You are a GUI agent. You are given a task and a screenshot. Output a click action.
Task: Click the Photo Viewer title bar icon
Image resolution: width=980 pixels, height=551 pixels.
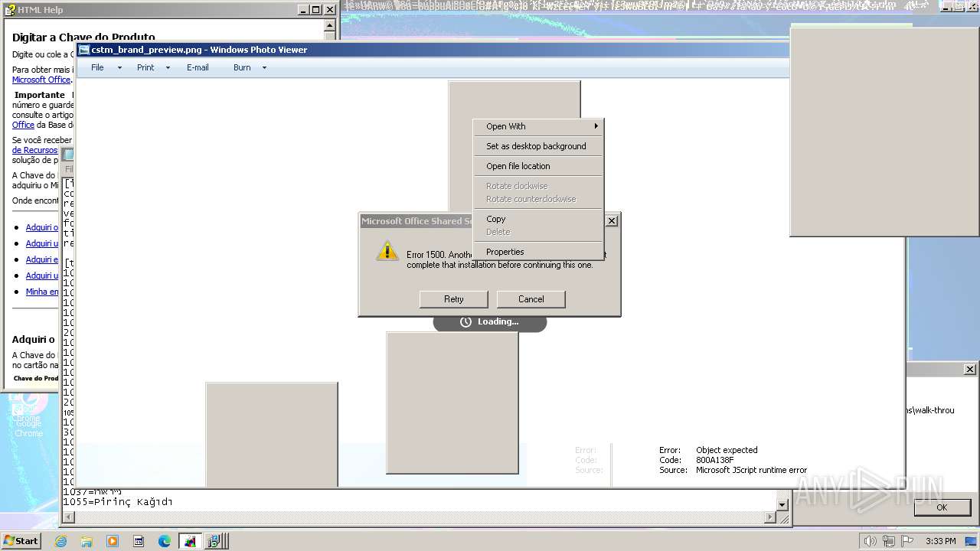(84, 50)
